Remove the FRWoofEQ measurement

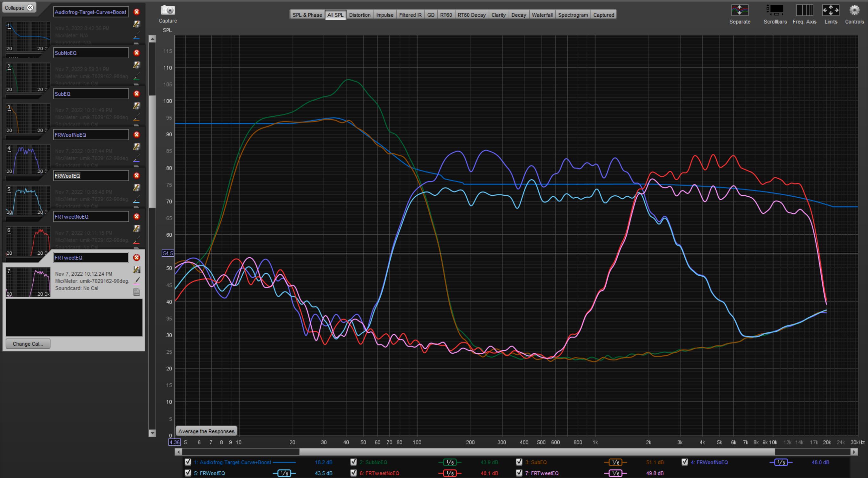136,175
